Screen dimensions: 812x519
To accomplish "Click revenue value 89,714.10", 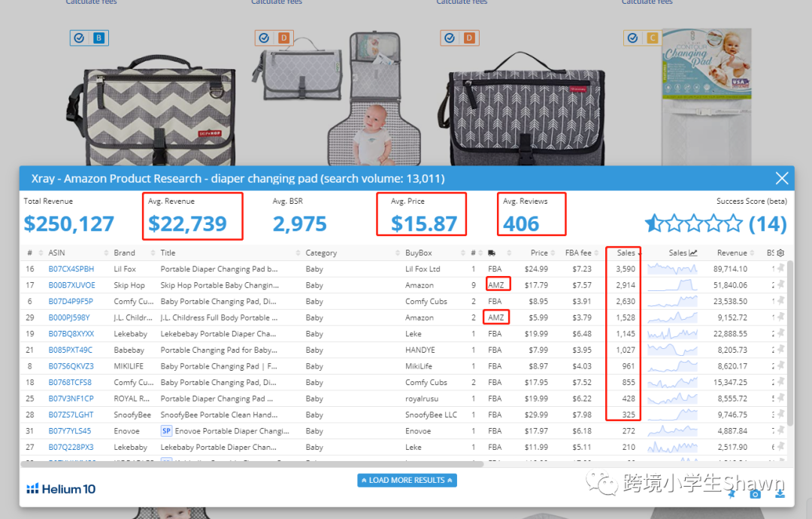I will coord(730,269).
